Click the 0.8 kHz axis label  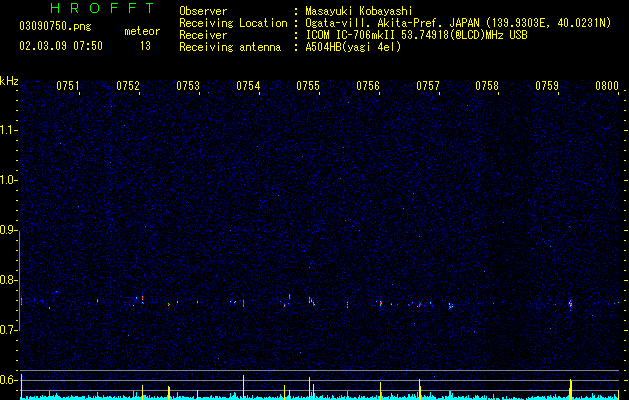coord(9,280)
